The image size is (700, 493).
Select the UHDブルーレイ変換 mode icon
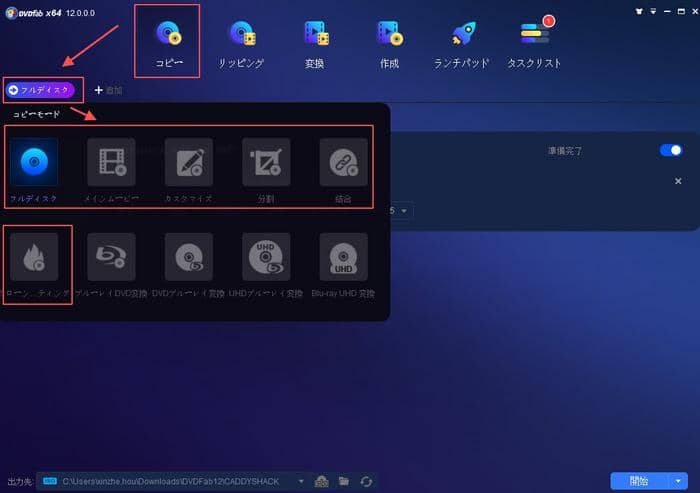point(266,257)
